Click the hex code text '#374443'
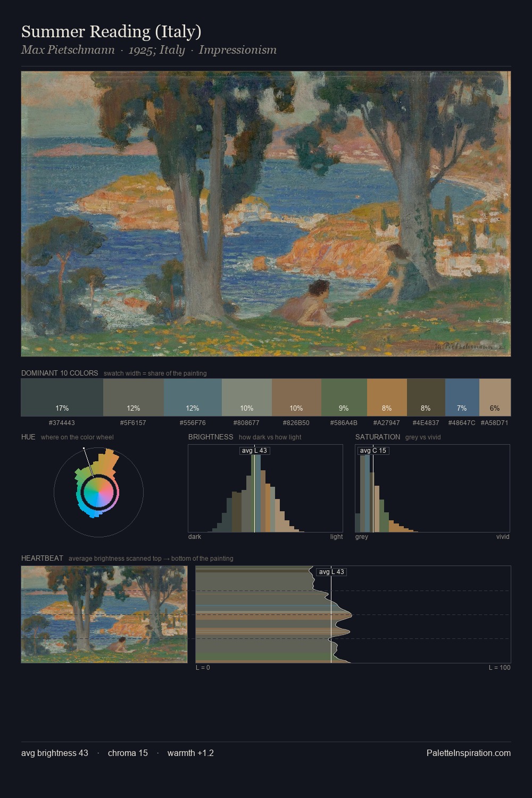The image size is (532, 798). click(62, 423)
